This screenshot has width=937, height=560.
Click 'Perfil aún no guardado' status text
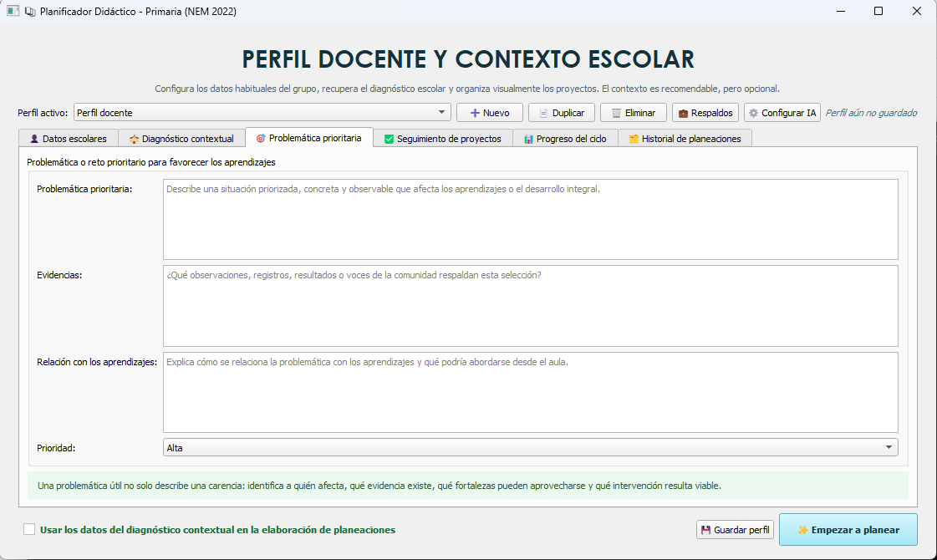871,112
